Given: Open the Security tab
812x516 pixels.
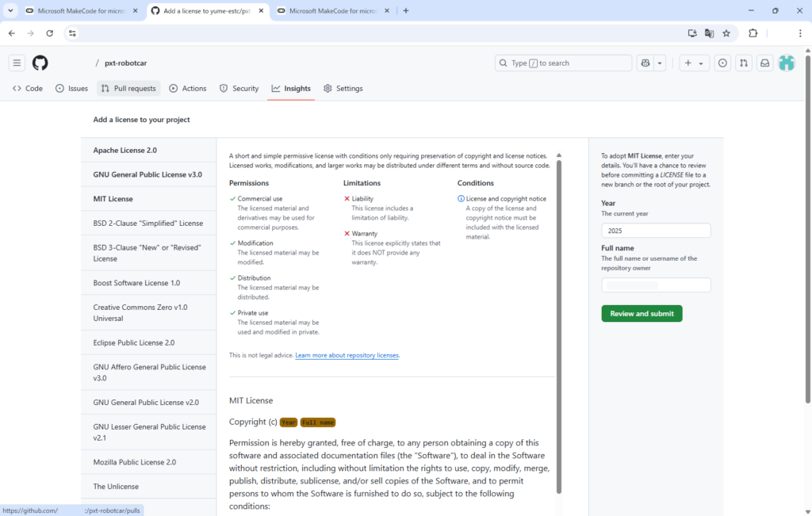Looking at the screenshot, I should click(239, 89).
